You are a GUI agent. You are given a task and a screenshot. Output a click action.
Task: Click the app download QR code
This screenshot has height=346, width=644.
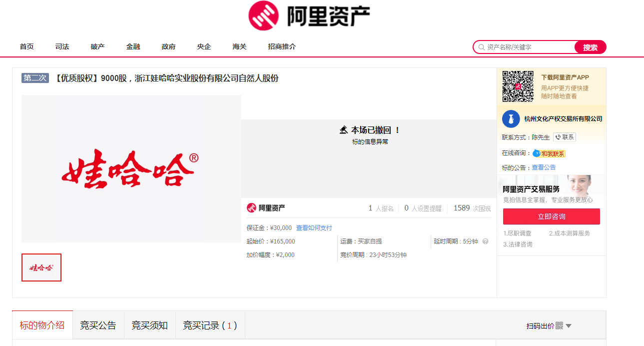click(x=518, y=86)
